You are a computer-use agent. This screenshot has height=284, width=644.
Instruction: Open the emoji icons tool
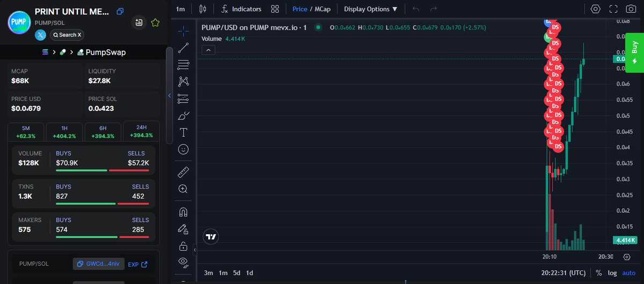tap(184, 150)
